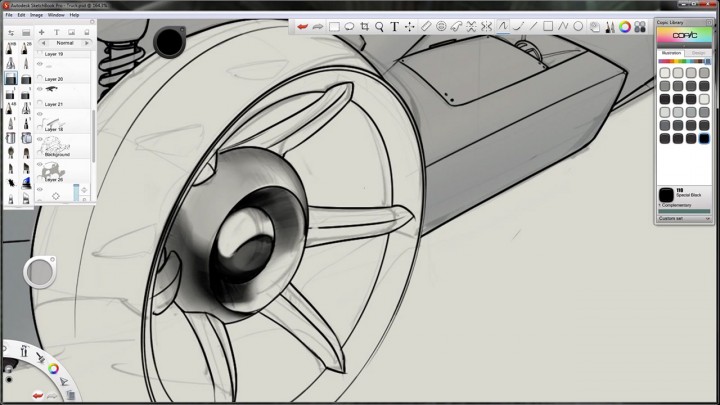Screen dimensions: 720x405
Task: Close the Copic Library panel
Action: pyautogui.click(x=709, y=22)
